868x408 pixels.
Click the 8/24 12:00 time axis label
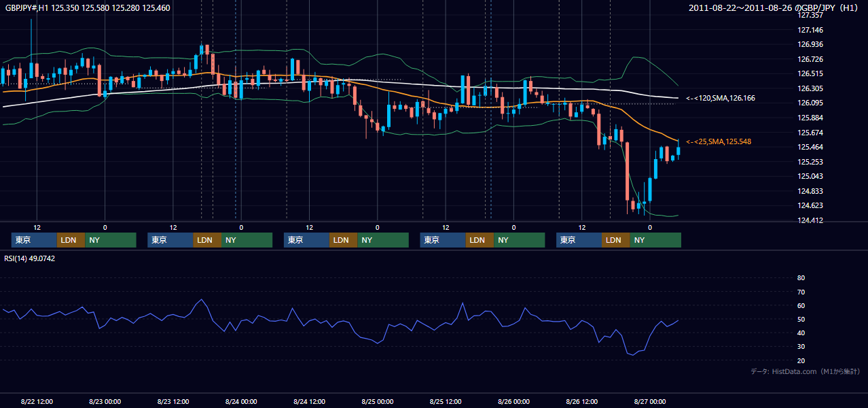(x=309, y=401)
